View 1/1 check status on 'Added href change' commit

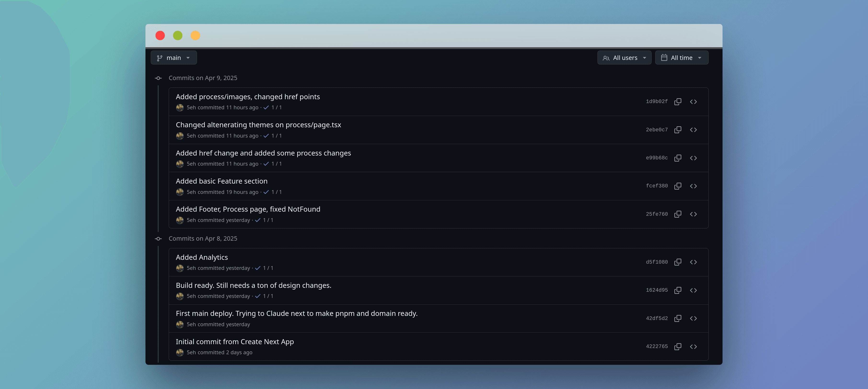pyautogui.click(x=272, y=164)
